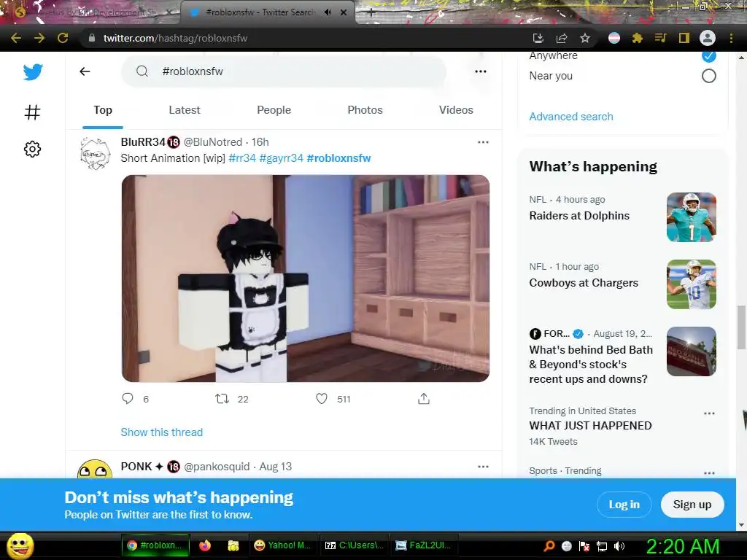Close the Twitter Search tab
This screenshot has width=747, height=560.
pos(344,12)
